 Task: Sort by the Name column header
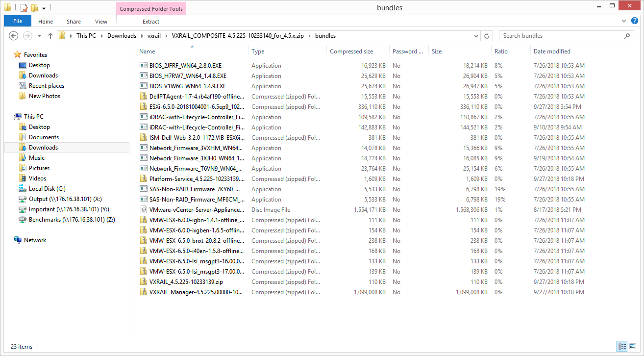click(147, 51)
